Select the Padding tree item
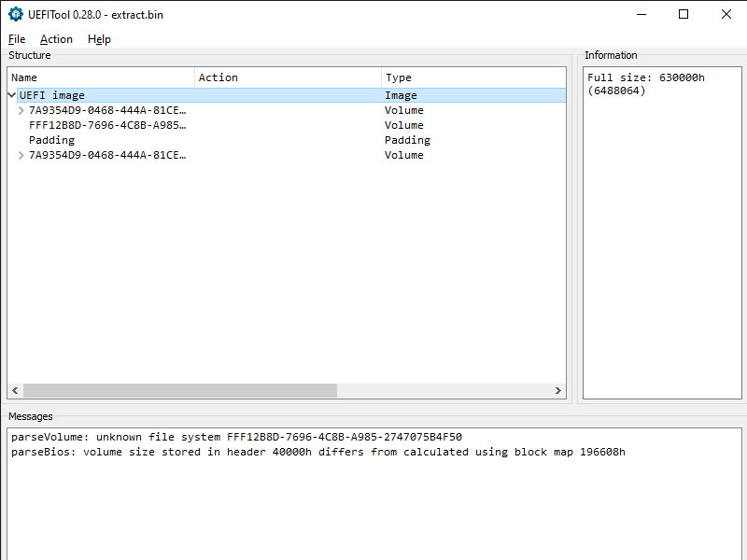 pos(51,140)
